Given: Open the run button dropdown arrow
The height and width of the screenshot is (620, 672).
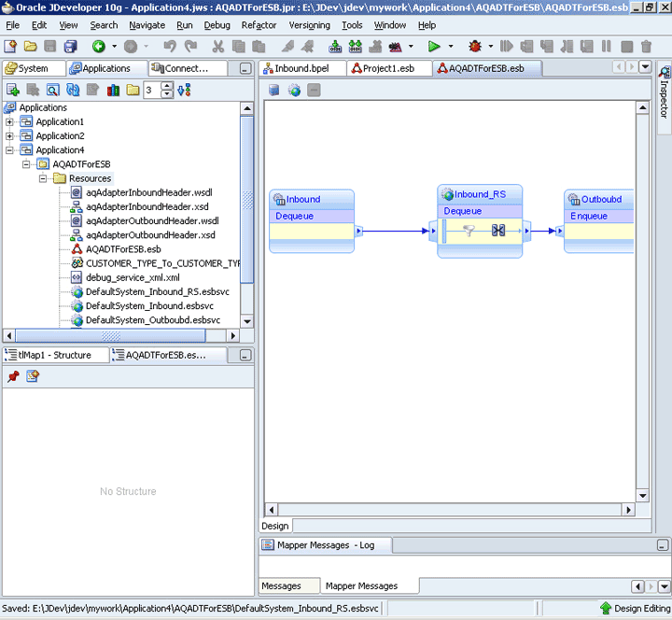Looking at the screenshot, I should click(x=451, y=46).
